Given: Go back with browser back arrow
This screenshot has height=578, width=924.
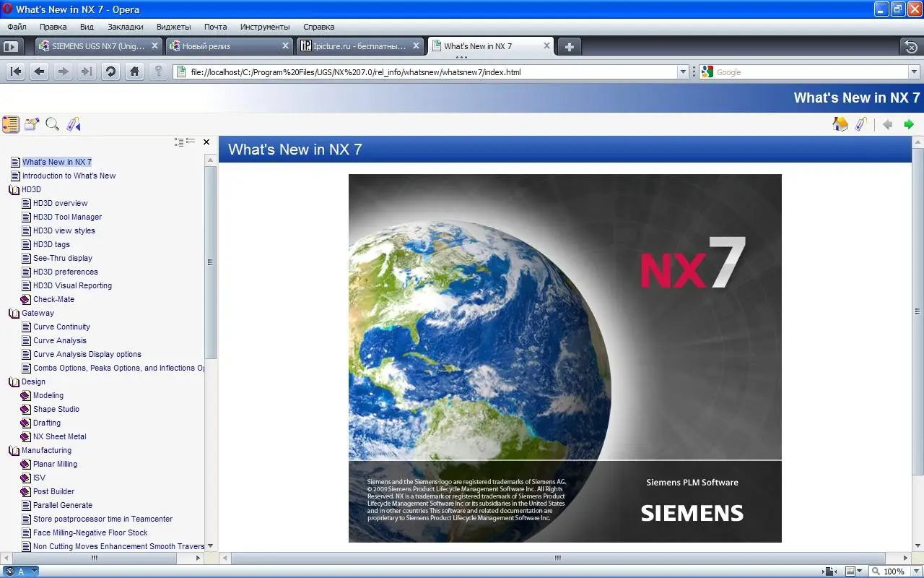Looking at the screenshot, I should click(40, 72).
